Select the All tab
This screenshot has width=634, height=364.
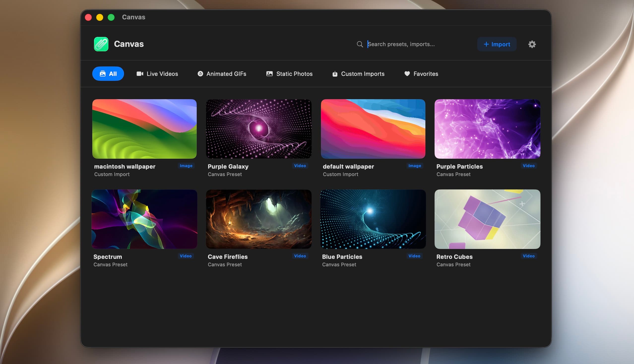click(108, 74)
